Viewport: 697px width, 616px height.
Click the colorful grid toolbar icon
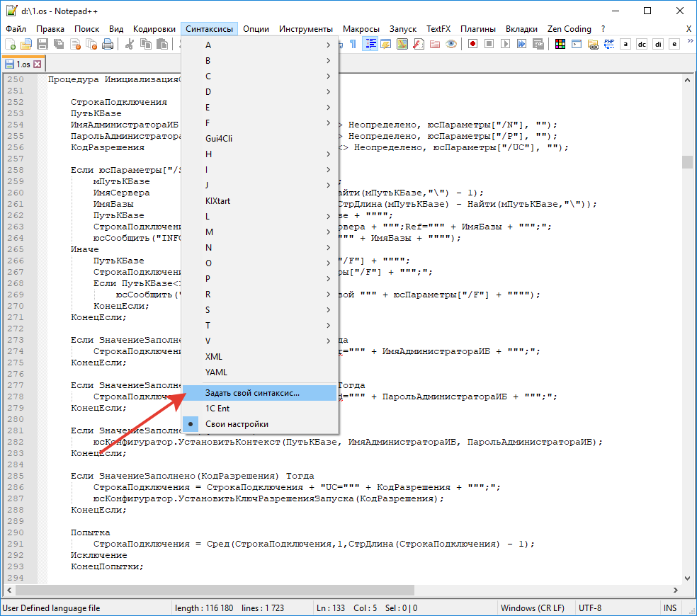point(560,44)
